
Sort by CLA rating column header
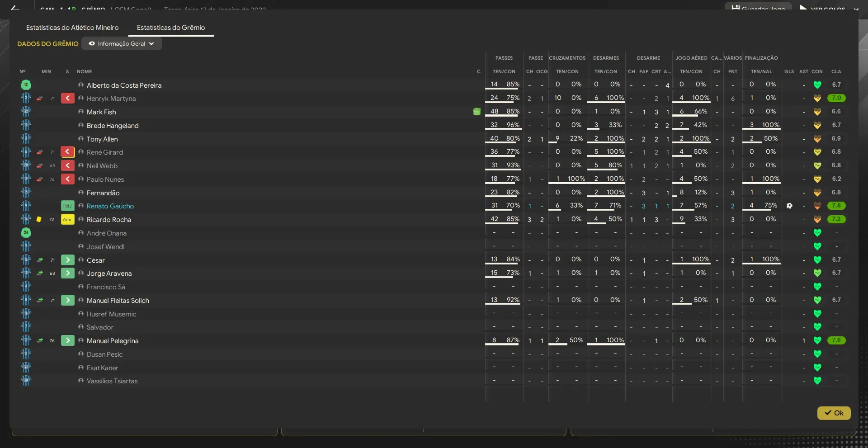[x=836, y=71]
